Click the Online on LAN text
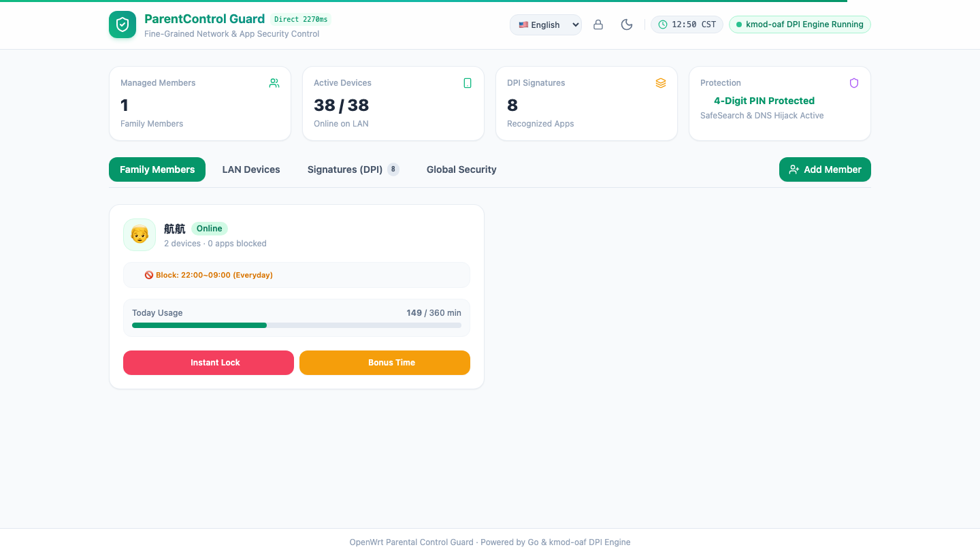 pyautogui.click(x=341, y=124)
